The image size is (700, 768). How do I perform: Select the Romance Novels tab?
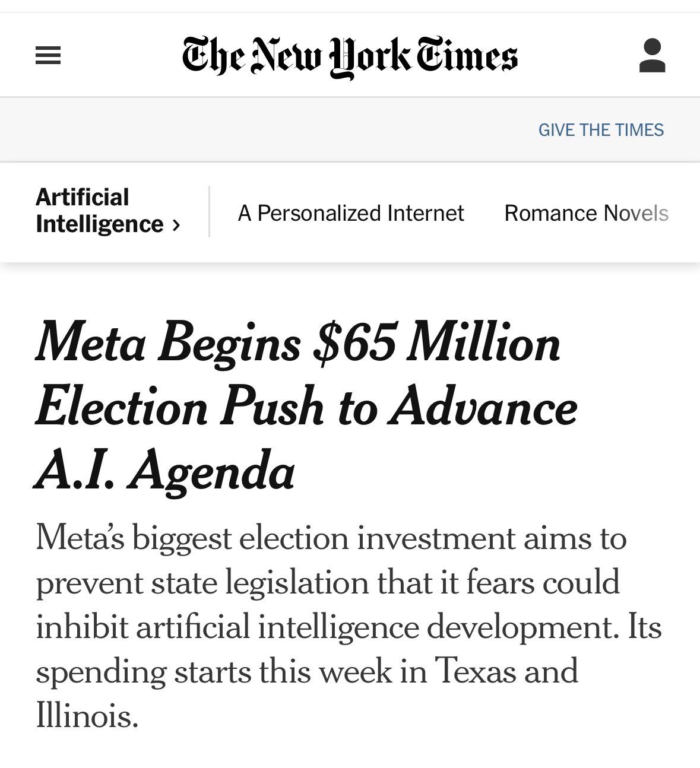coord(586,213)
